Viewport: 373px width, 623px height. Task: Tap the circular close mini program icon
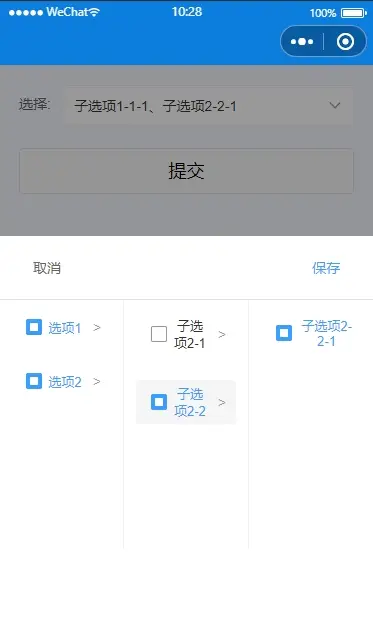tap(345, 41)
